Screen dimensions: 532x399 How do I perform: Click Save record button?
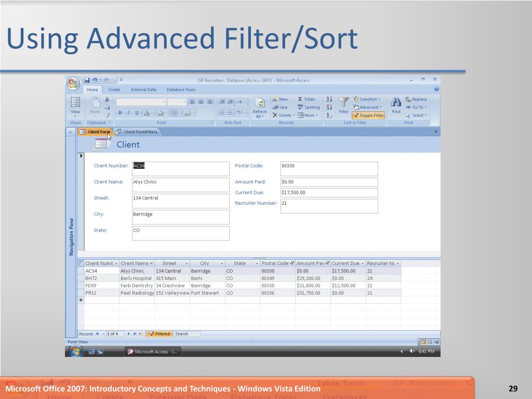coord(280,107)
